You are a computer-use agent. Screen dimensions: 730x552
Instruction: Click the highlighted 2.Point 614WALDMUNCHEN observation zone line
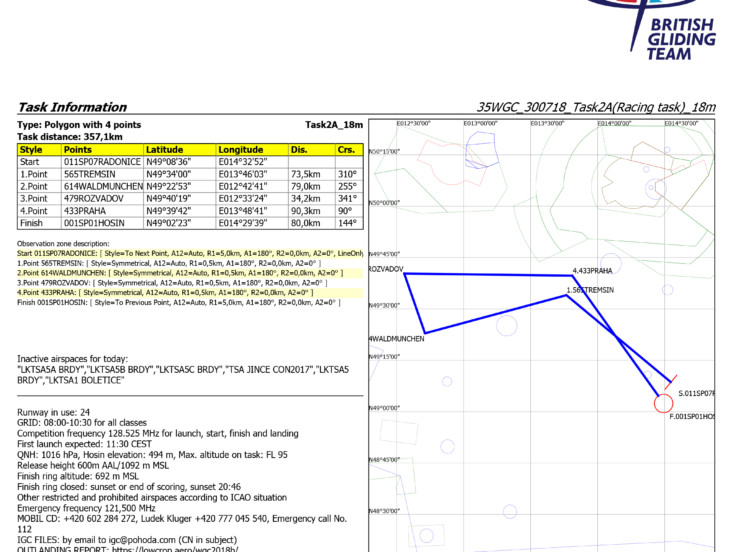click(180, 272)
